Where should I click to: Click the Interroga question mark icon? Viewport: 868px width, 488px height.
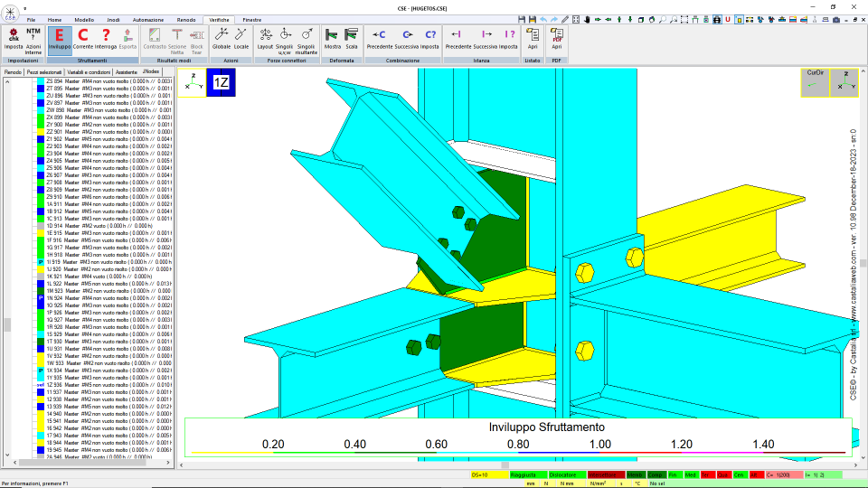tap(106, 39)
